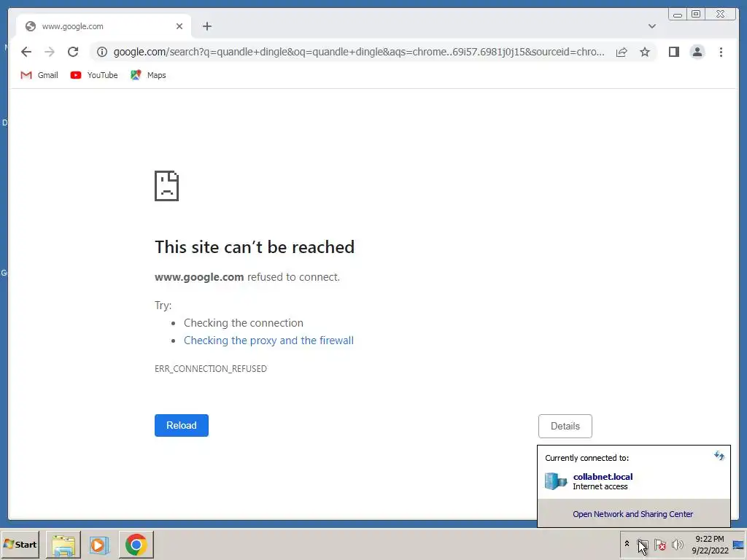747x560 pixels.
Task: Click the ERR_CONNECTION_REFUSED error code text
Action: click(x=211, y=368)
